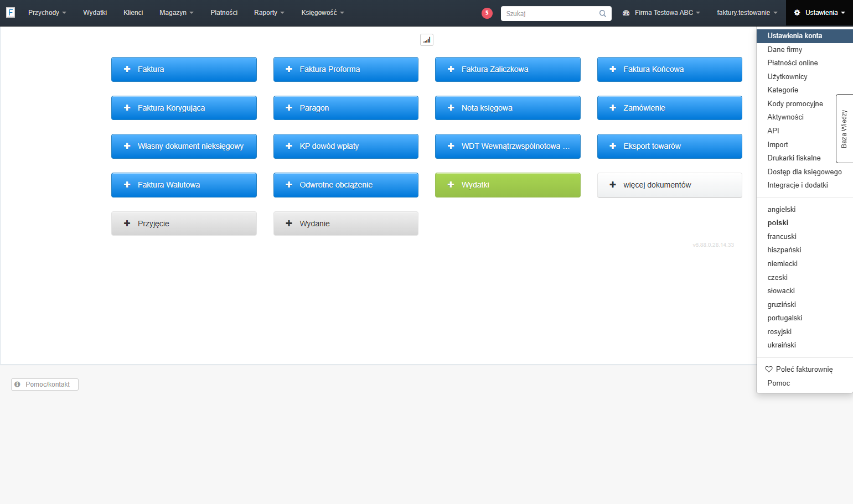Expand the faktury.testowanie account menu
853x504 pixels.
pyautogui.click(x=747, y=13)
